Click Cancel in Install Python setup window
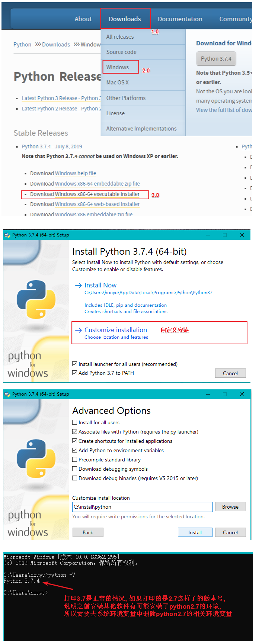The height and width of the screenshot is (644, 259). (x=230, y=373)
